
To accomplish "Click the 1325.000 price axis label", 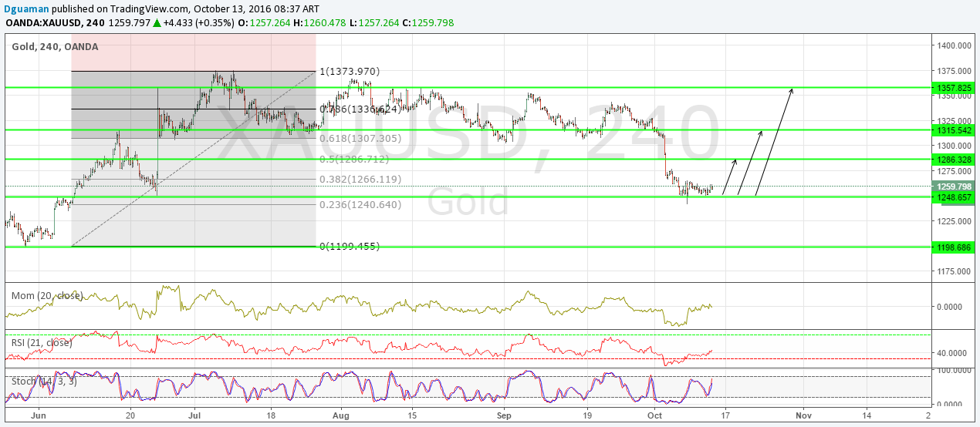I will click(954, 121).
